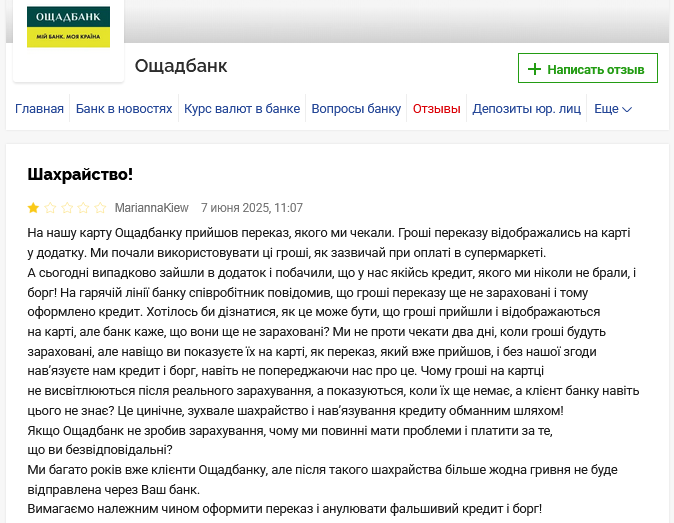Click the fifth empty rating star

tap(100, 208)
